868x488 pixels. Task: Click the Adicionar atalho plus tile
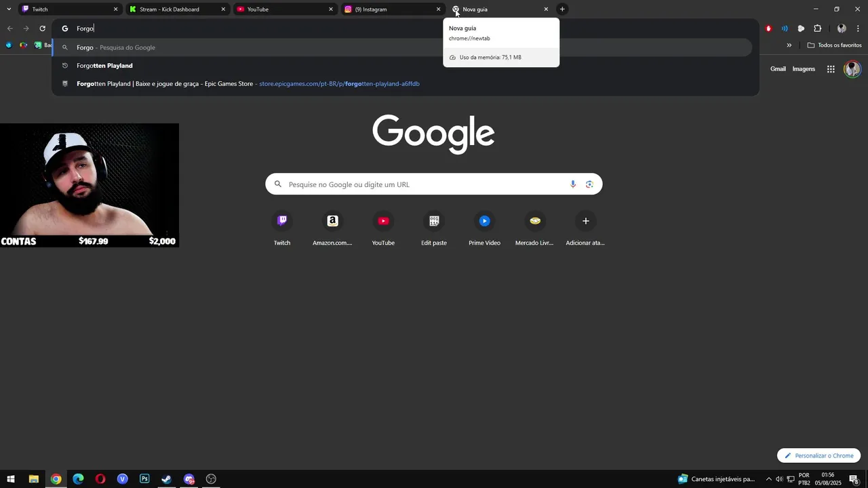585,229
